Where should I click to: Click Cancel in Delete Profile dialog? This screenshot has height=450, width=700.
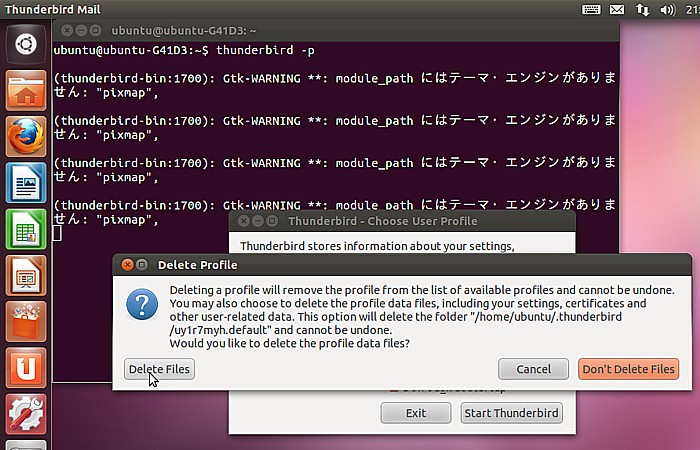(533, 369)
